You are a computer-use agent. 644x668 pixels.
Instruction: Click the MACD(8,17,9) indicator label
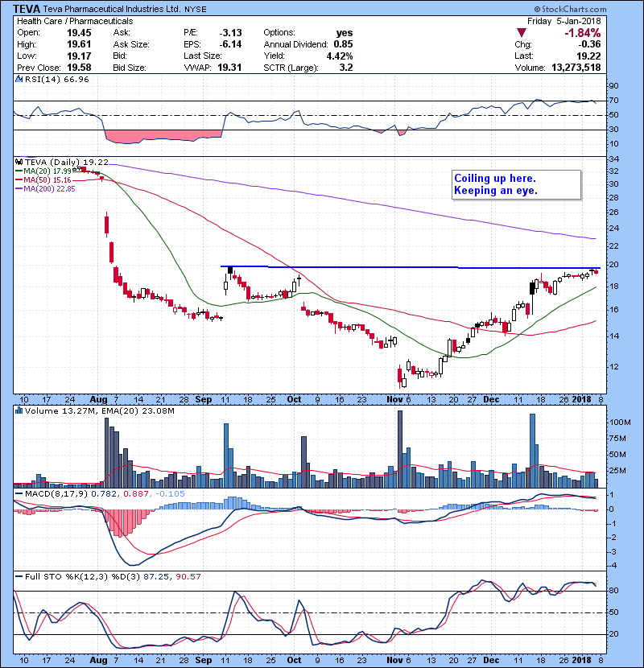[56, 494]
